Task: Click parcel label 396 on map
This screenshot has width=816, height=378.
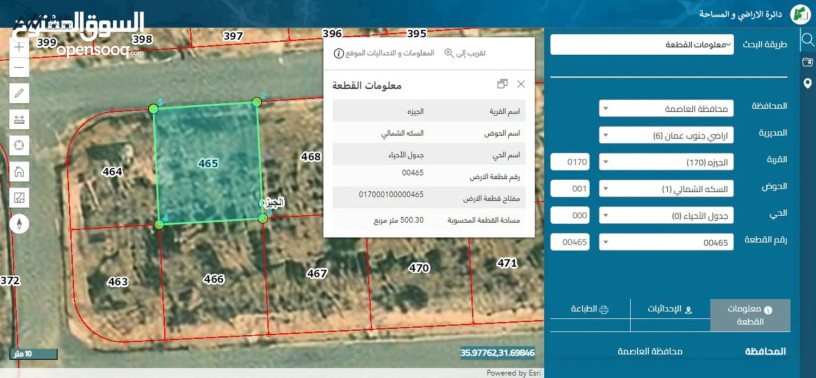Action: (x=332, y=34)
